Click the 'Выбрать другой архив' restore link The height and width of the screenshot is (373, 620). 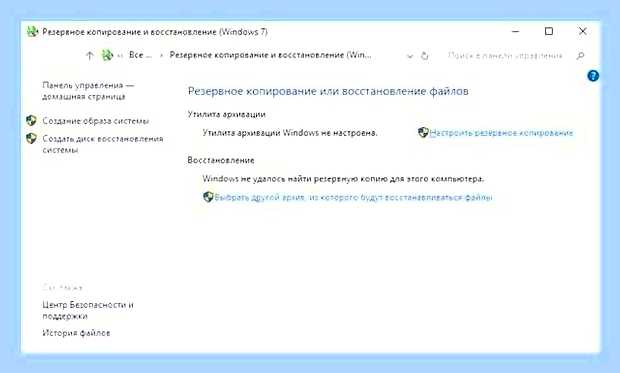point(353,197)
